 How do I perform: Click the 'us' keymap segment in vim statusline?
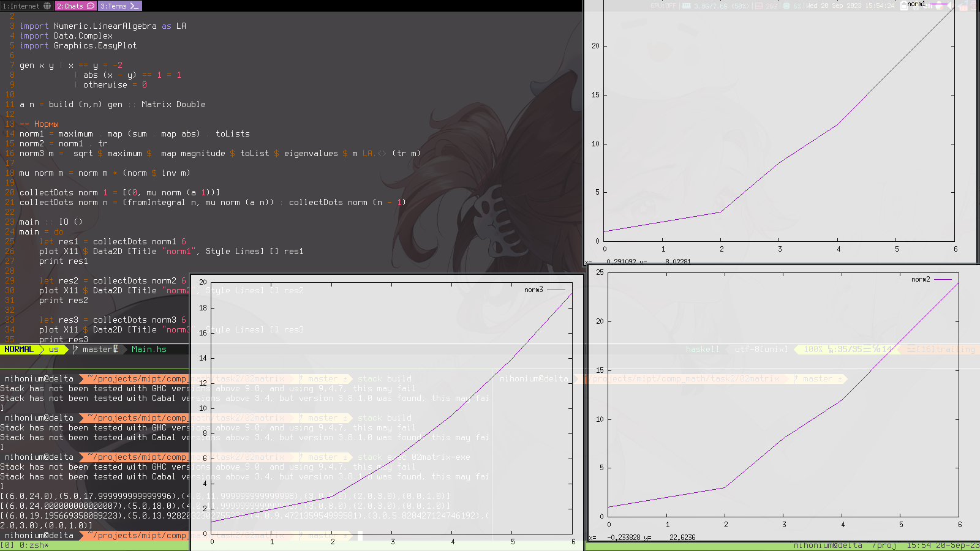coord(54,350)
